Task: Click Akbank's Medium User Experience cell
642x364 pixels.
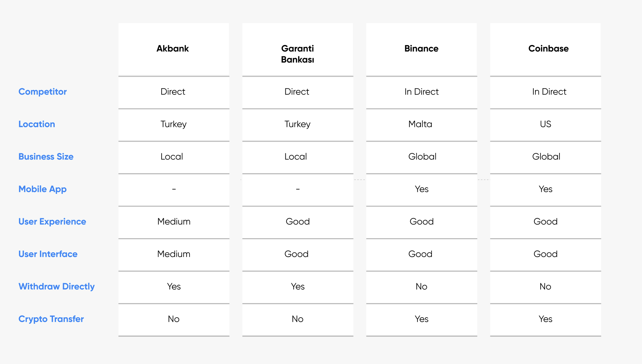Action: (174, 222)
